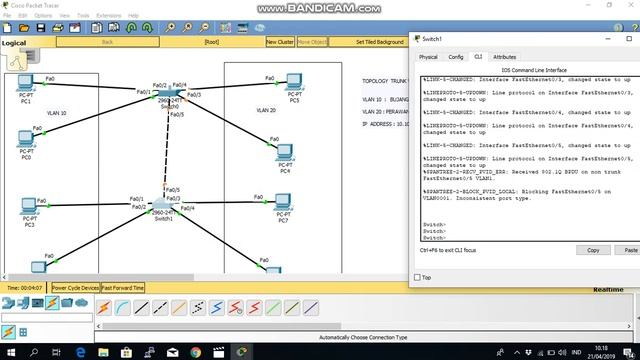Click the New Cluster button
The image size is (640, 360).
click(280, 42)
